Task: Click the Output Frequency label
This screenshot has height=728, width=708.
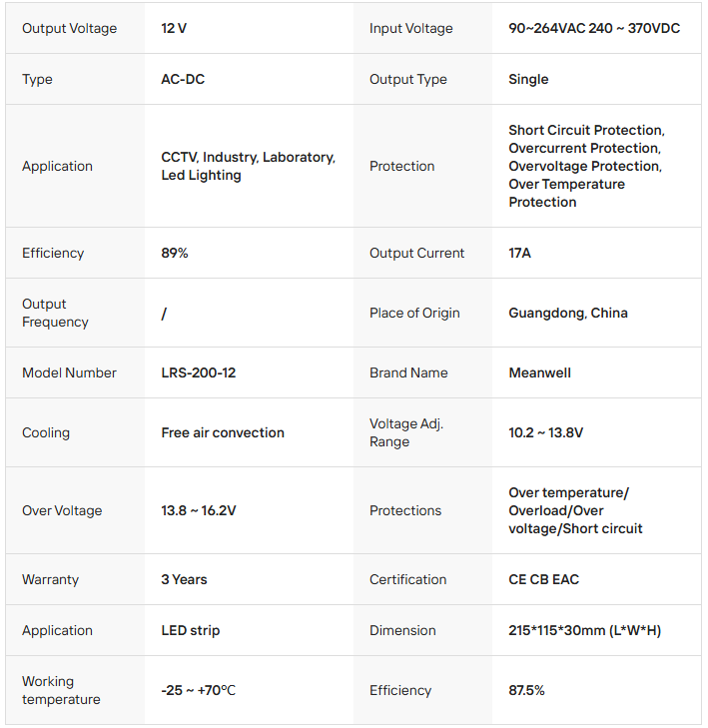Action: (x=55, y=313)
